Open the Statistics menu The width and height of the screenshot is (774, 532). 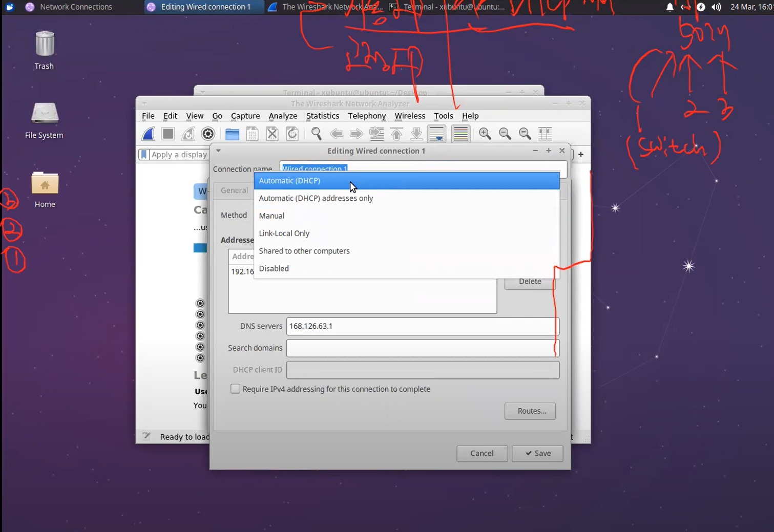pos(323,116)
